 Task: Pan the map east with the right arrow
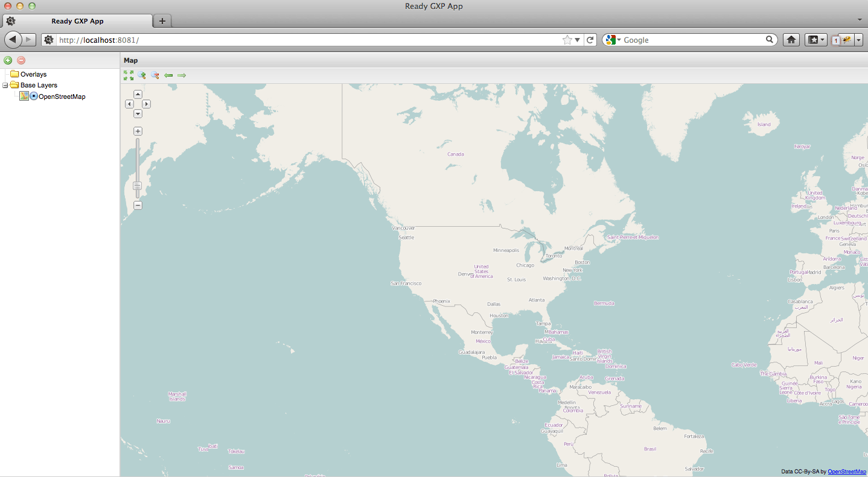pos(146,104)
